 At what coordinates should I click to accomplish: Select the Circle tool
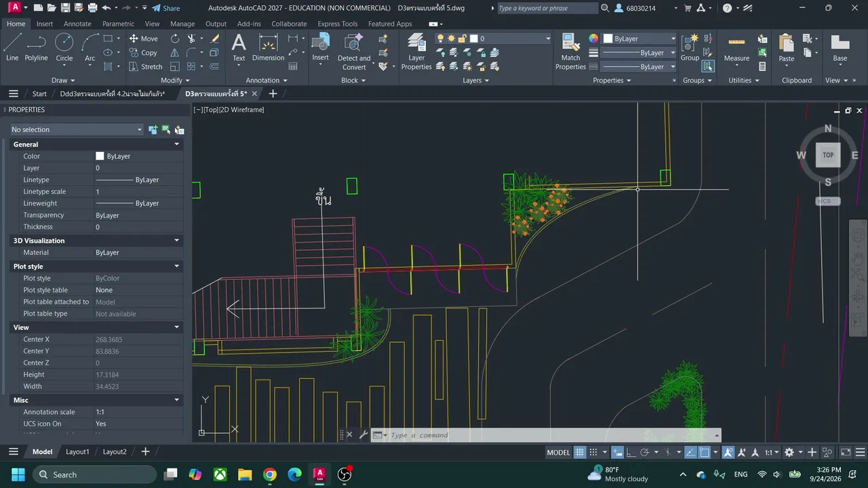pos(64,48)
